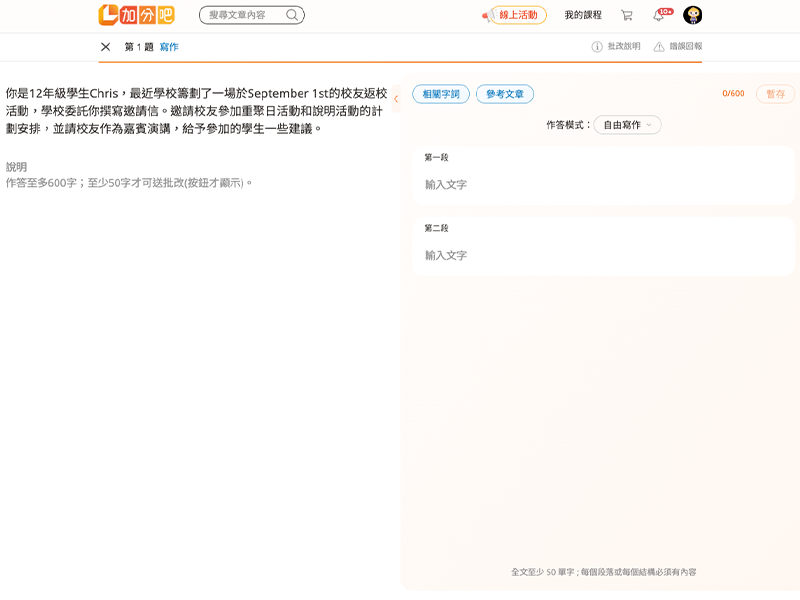The image size is (800, 600).
Task: Click the 線上活動 button
Action: point(518,15)
